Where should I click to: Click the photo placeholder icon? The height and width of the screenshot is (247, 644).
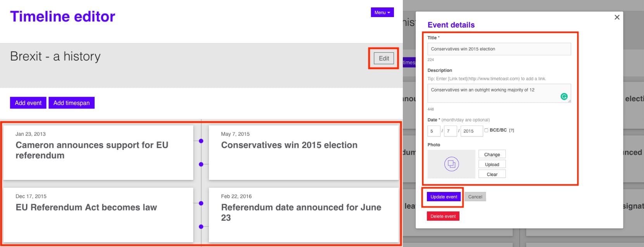pos(451,164)
